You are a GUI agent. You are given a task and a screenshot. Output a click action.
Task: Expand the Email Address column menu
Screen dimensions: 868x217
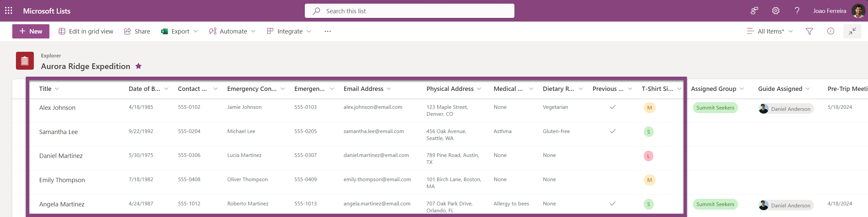[389, 89]
